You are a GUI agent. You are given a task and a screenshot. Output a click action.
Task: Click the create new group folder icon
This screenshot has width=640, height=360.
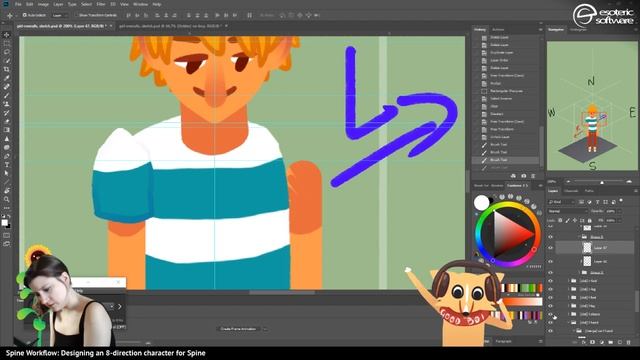click(611, 342)
